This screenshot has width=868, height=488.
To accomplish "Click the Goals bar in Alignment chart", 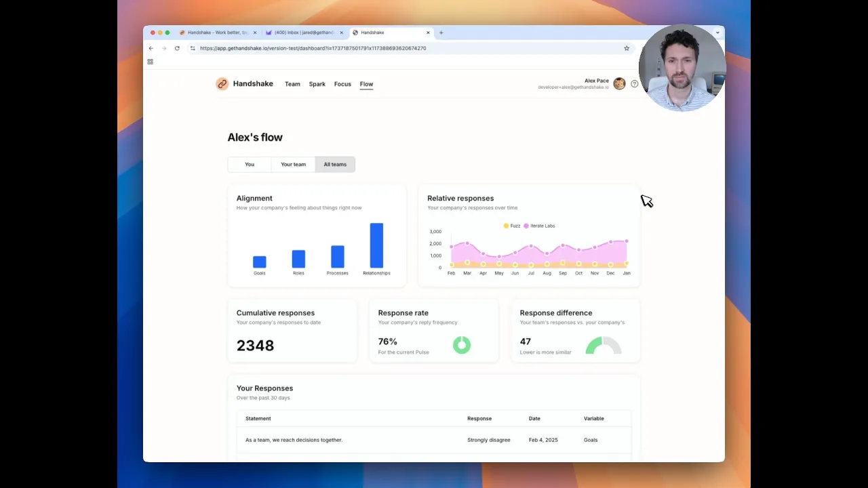I will coord(260,262).
